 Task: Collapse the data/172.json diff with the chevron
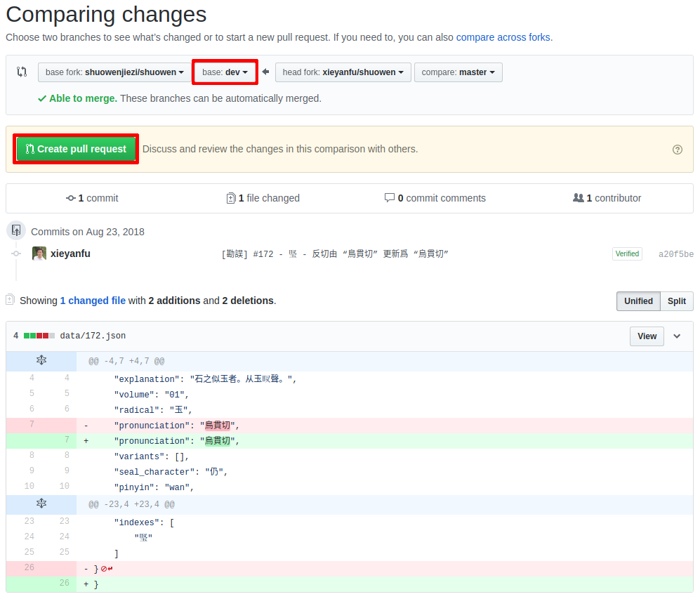pos(678,336)
